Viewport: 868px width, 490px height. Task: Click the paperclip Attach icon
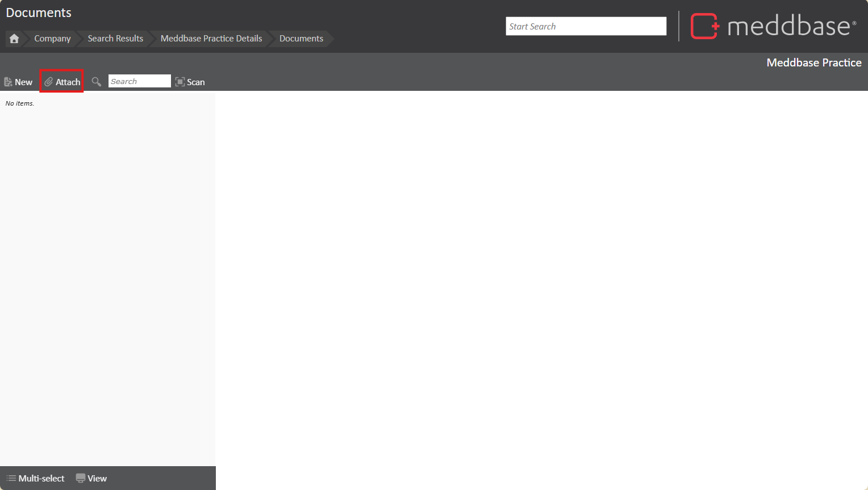click(49, 82)
